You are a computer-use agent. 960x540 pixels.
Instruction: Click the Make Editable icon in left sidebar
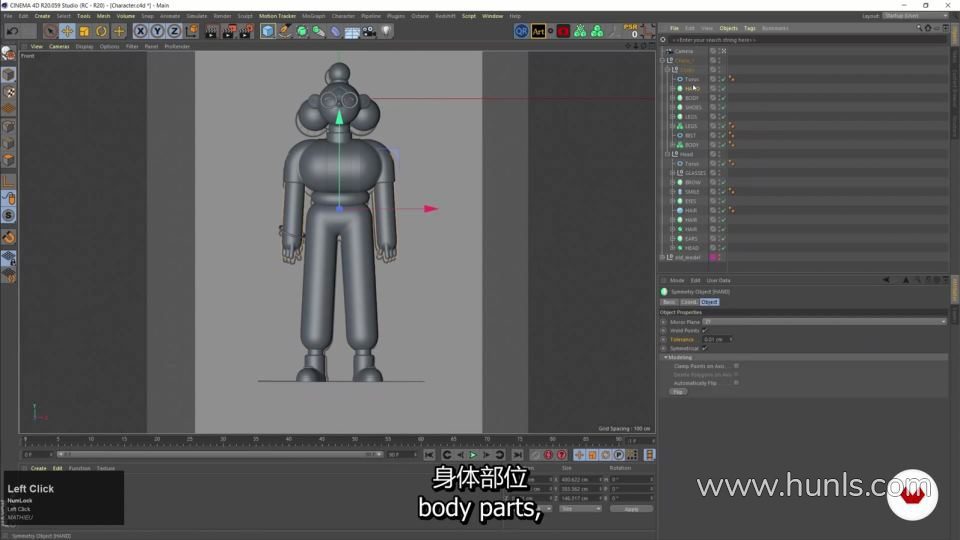coord(9,54)
